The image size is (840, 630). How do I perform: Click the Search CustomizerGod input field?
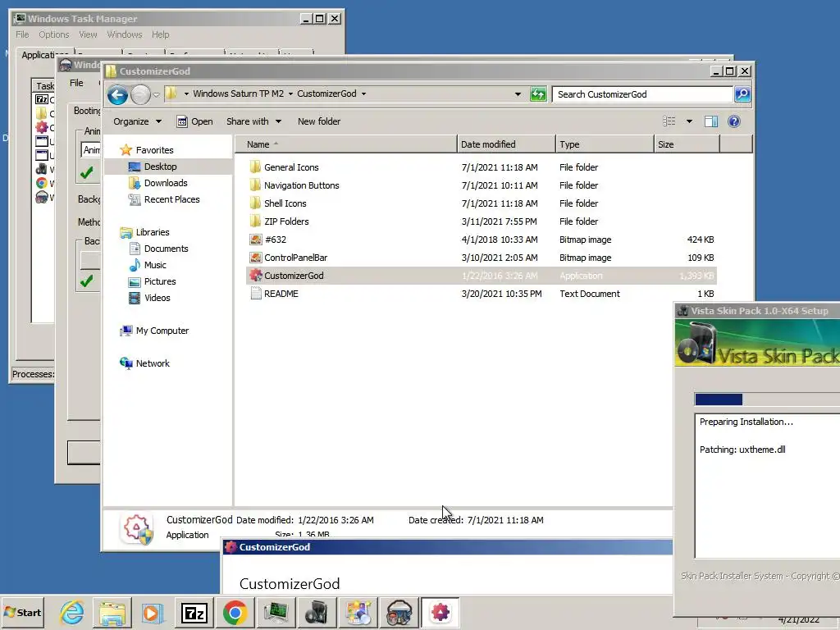[642, 94]
